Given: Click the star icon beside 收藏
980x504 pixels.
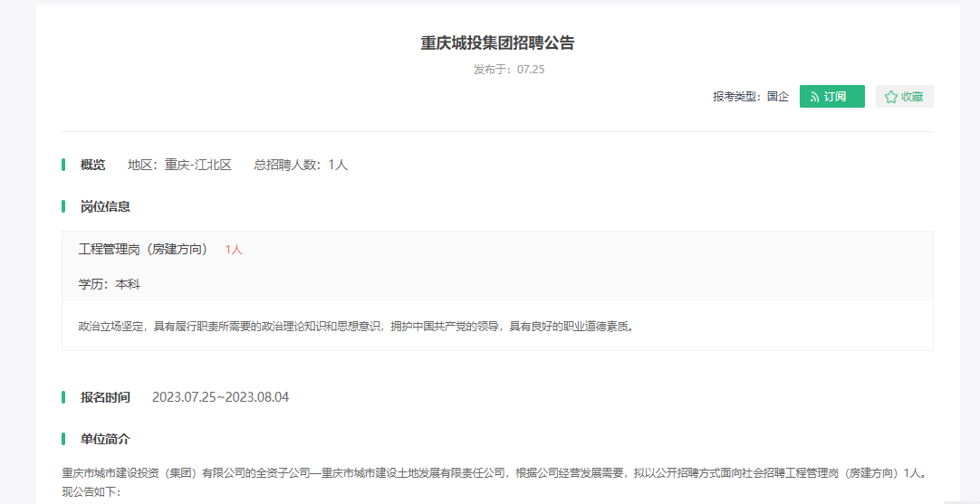Looking at the screenshot, I should [890, 97].
